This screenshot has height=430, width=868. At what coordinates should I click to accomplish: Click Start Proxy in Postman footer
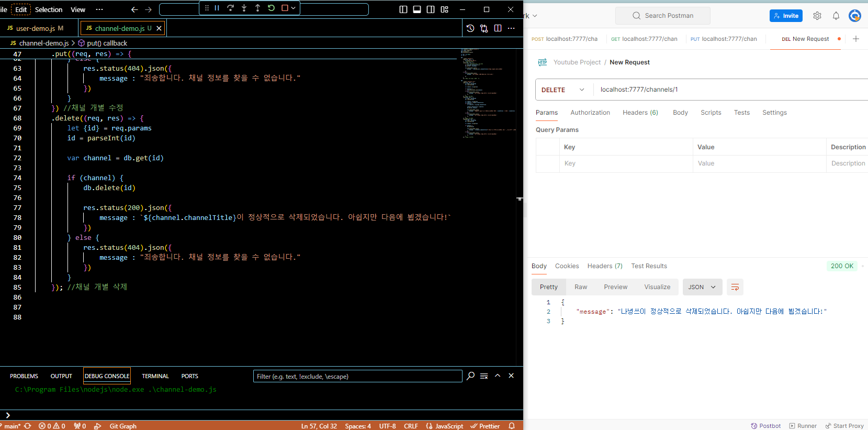[x=844, y=426]
